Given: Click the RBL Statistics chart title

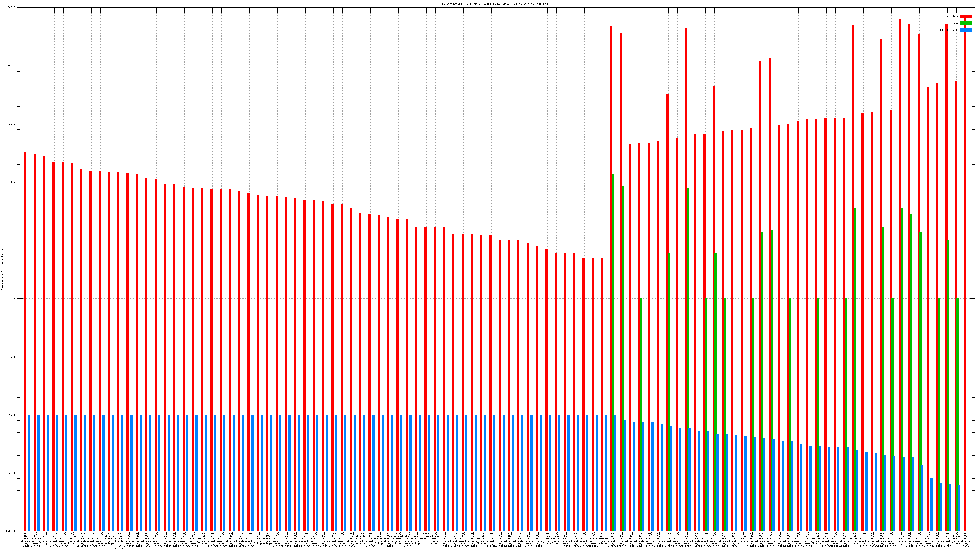Looking at the screenshot, I should pos(495,4).
